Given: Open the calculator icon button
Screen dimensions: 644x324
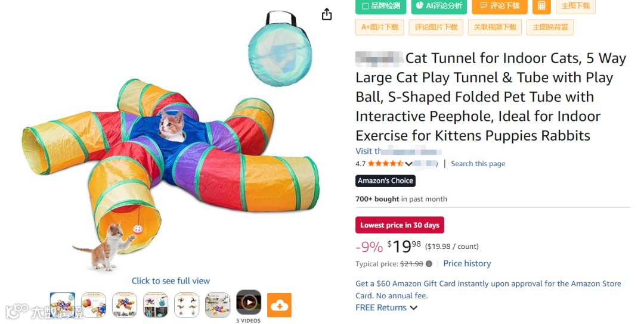Looking at the screenshot, I should point(541,6).
